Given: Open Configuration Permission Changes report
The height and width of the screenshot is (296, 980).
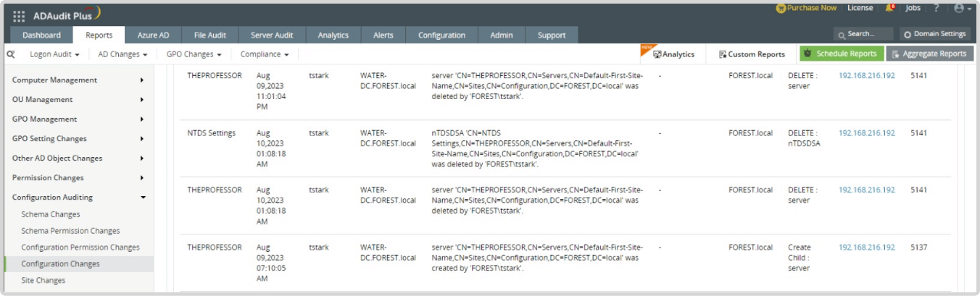Looking at the screenshot, I should (80, 248).
